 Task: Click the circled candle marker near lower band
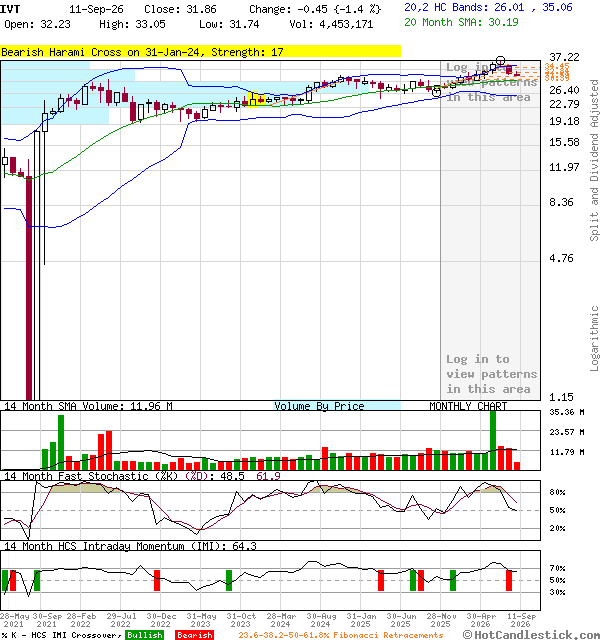tap(436, 92)
